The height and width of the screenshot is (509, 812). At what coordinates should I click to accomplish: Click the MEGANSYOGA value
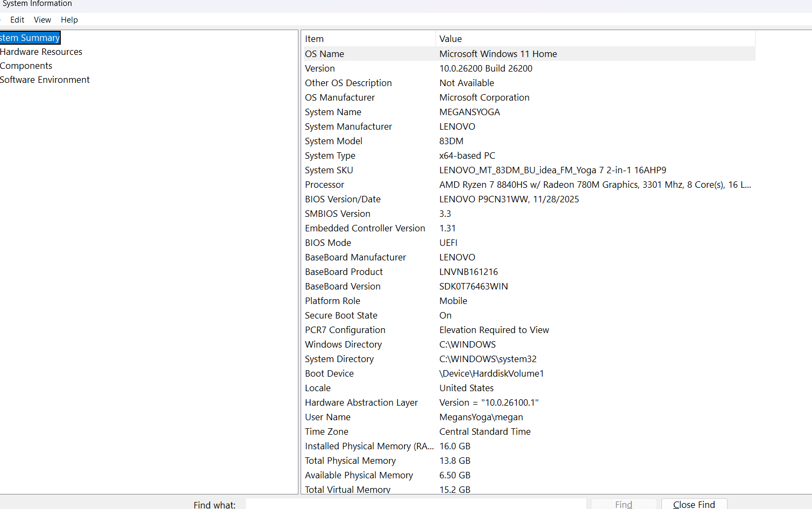tap(469, 112)
